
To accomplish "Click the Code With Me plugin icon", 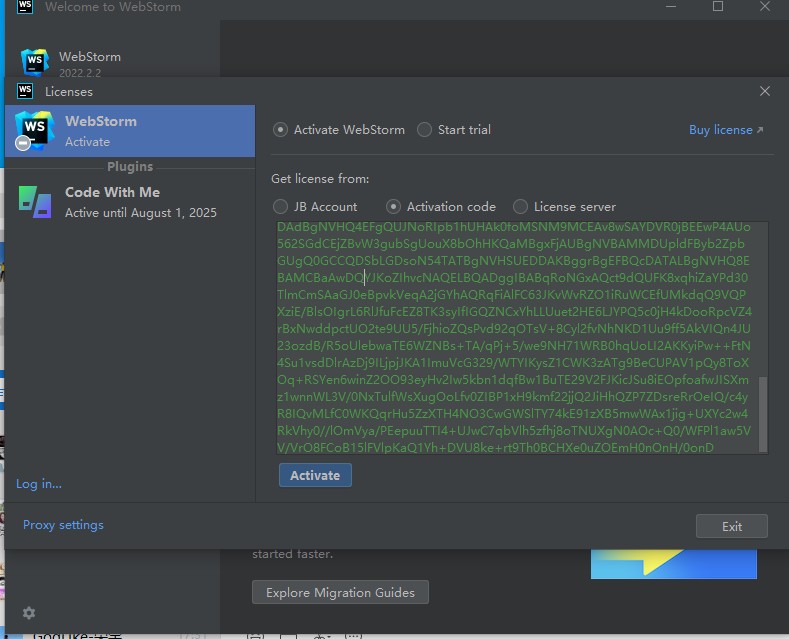I will [x=35, y=202].
